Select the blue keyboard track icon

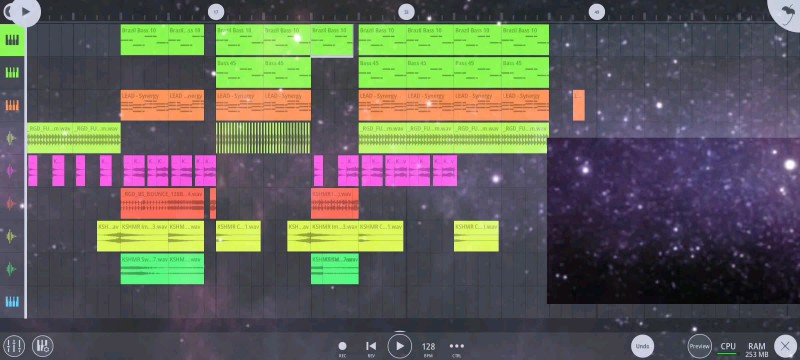click(12, 301)
